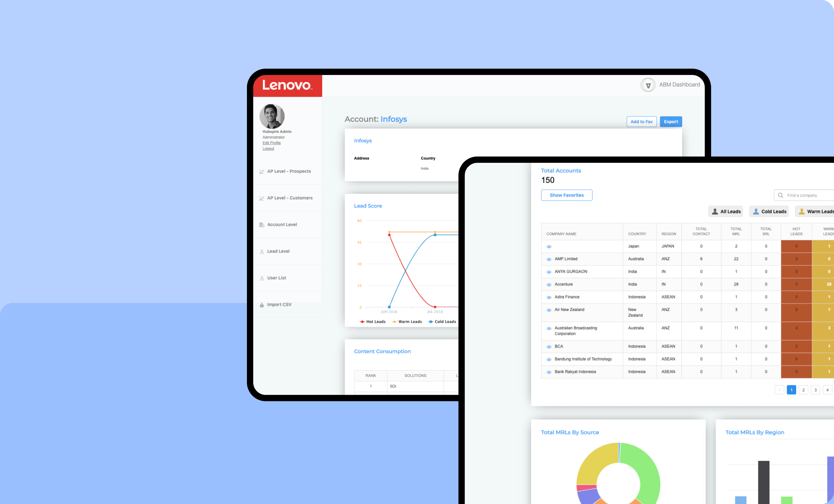The width and height of the screenshot is (834, 504).
Task: Click the User List sidebar icon
Action: (x=261, y=278)
